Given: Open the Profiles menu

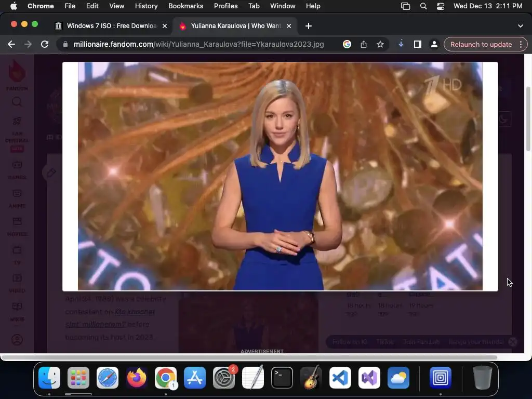Looking at the screenshot, I should tap(225, 6).
